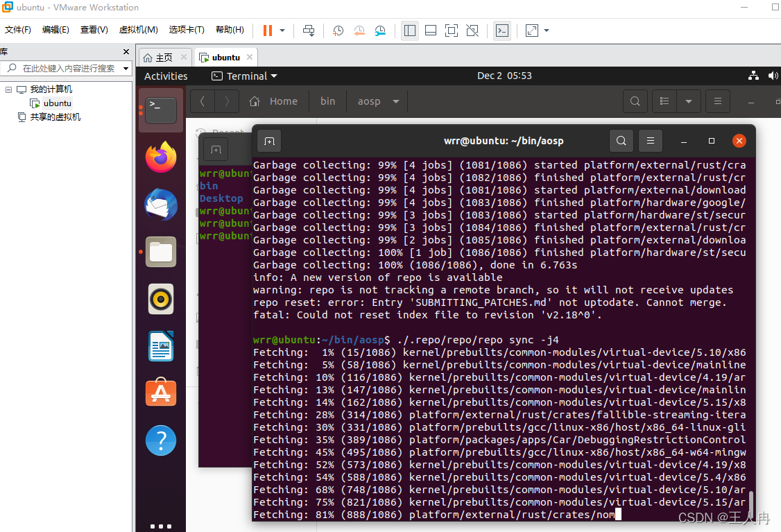Click the front terminal scrollbar thumb
The image size is (781, 532).
point(752,504)
